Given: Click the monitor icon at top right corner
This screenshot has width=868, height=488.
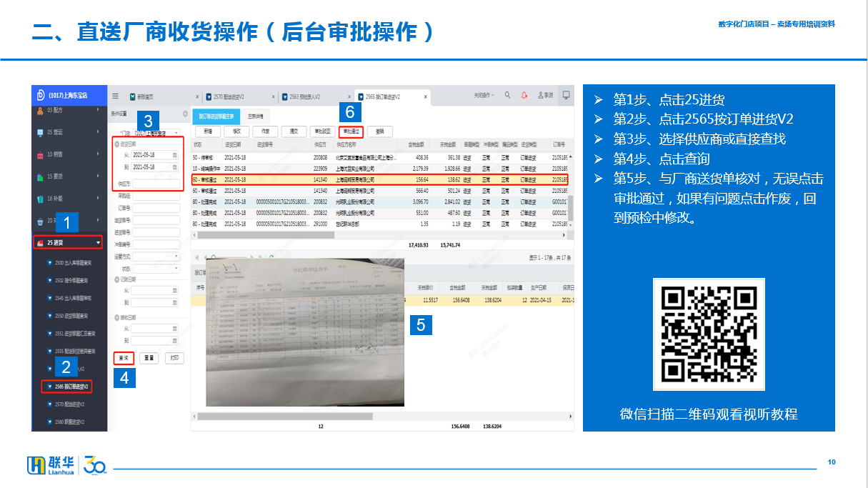Looking at the screenshot, I should point(567,95).
